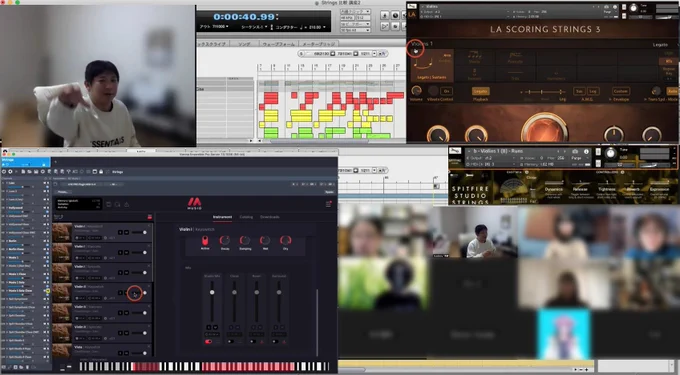The image size is (680, 375).
Task: Click the Decay knob in Musio
Action: click(x=225, y=240)
